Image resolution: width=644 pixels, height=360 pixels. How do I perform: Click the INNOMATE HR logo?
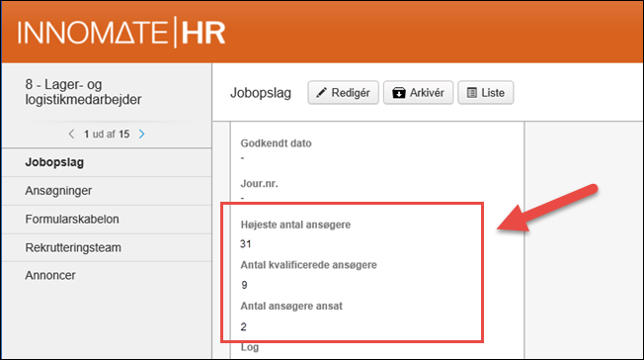tap(121, 33)
